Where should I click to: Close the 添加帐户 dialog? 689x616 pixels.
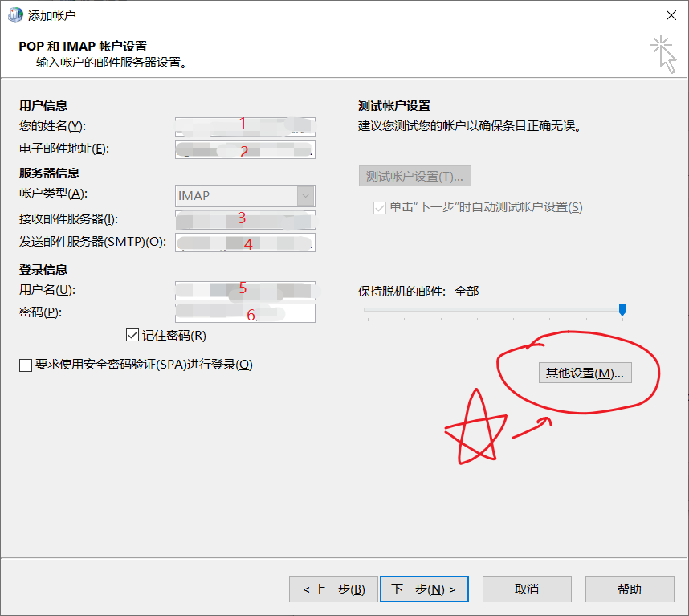[671, 14]
